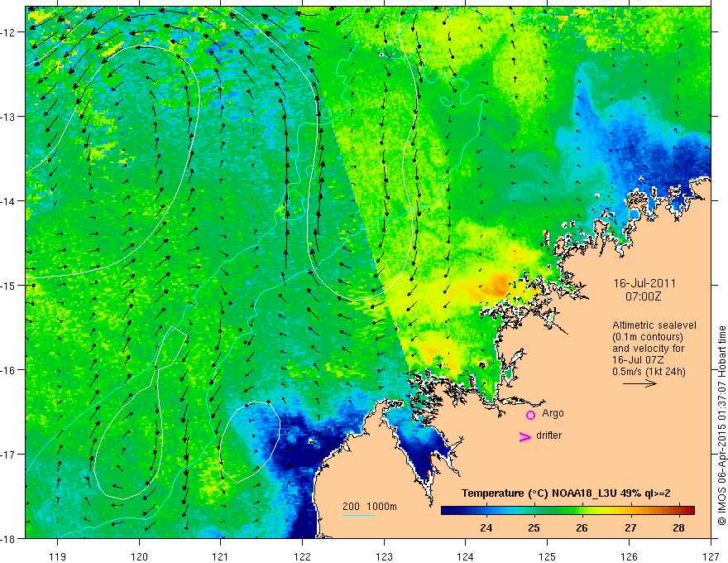Screen dimensions: 728x563
Task: Click the longitude axis label '125'
Action: [x=547, y=556]
